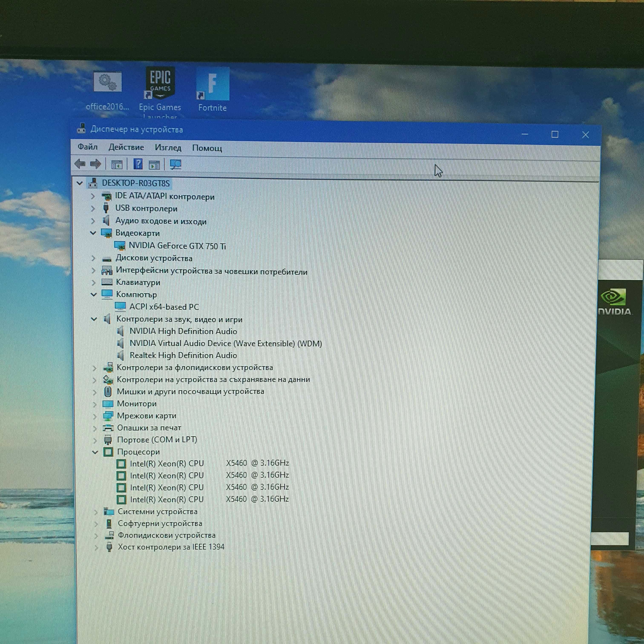Select the first Intel Xeon X5460 entry

click(x=209, y=463)
